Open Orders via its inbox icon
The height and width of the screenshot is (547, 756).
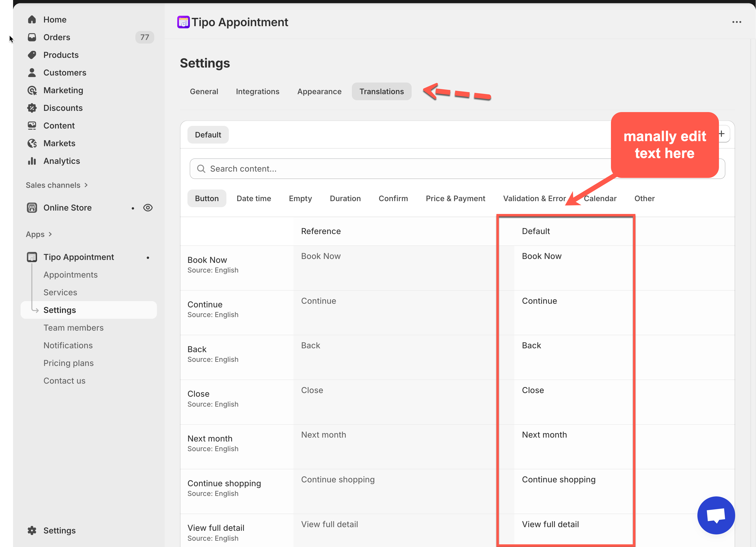[x=32, y=37]
